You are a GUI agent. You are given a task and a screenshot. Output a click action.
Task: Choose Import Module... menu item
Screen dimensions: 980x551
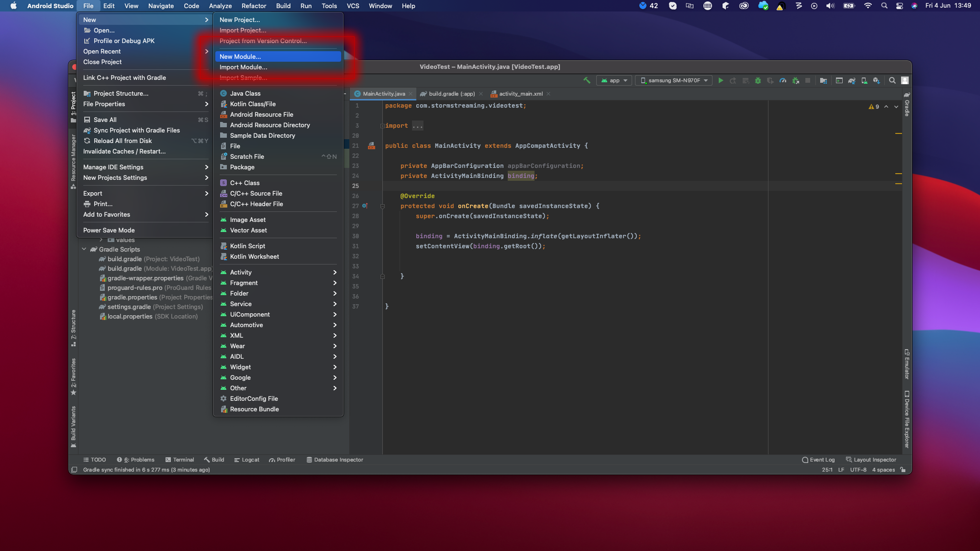point(278,67)
